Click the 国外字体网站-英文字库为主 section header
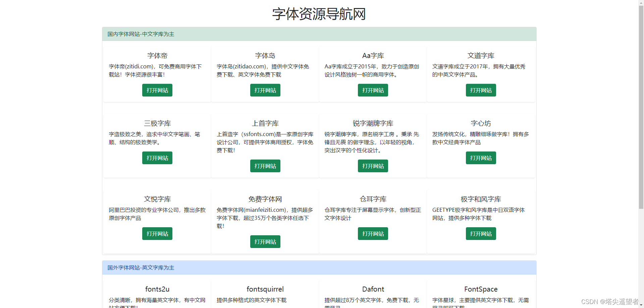644x308 pixels. click(319, 267)
